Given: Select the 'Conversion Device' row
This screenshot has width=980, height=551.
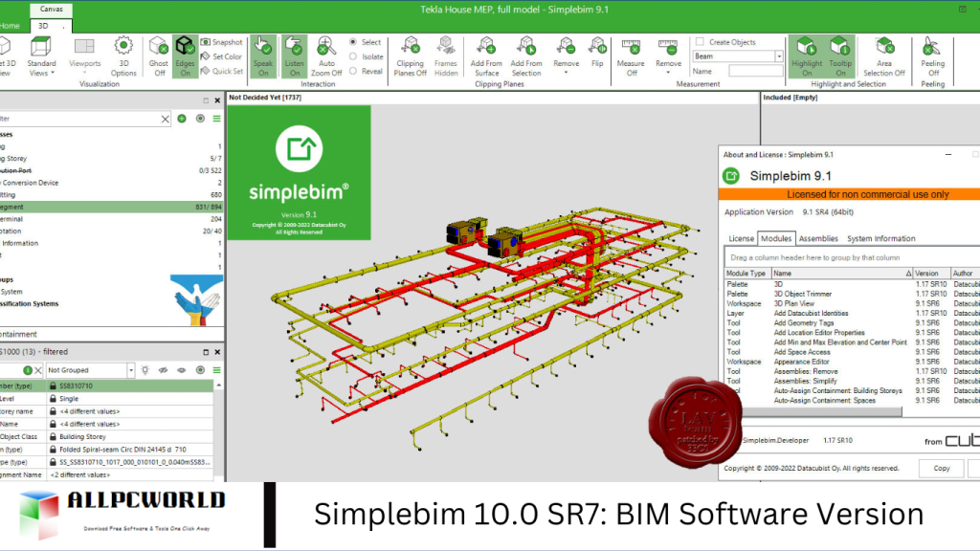Looking at the screenshot, I should click(112, 183).
